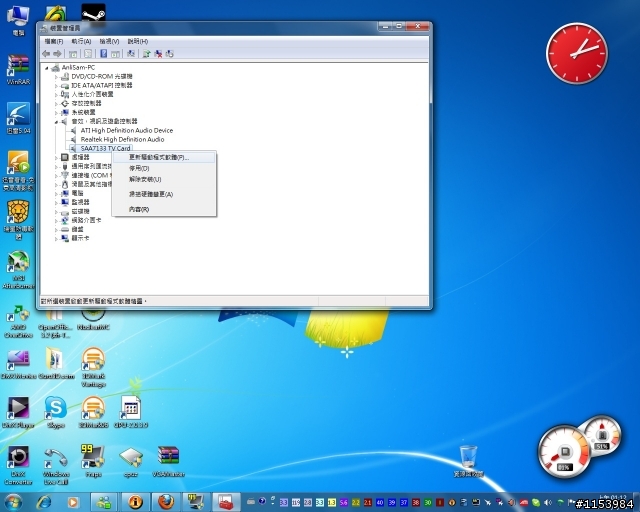Launch 3DMark Vantage from the desktop
The image size is (640, 512).
[x=93, y=367]
